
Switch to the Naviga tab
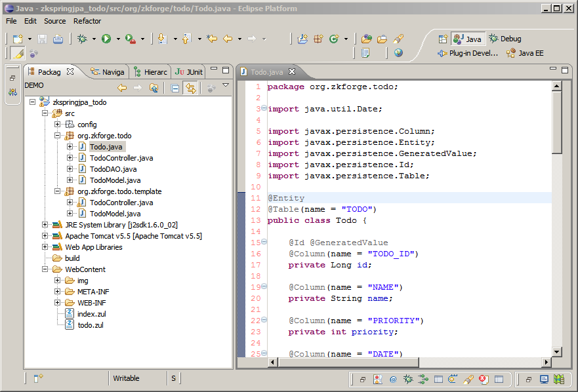108,72
